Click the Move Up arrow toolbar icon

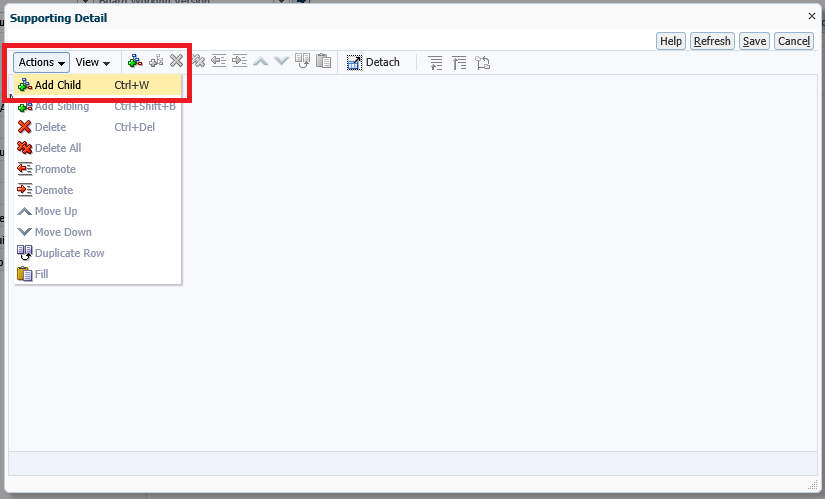pos(261,62)
